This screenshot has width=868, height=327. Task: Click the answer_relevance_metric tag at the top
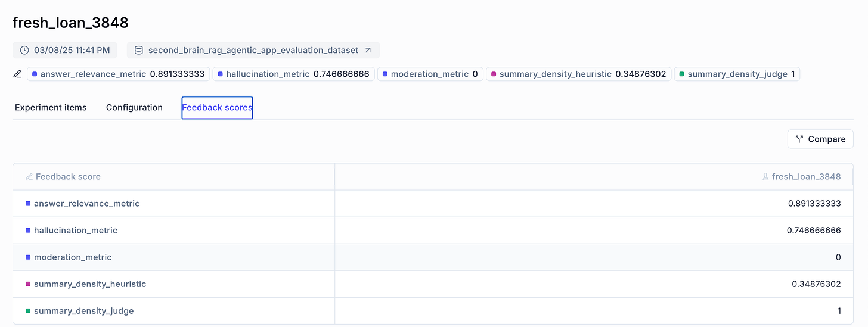point(118,74)
